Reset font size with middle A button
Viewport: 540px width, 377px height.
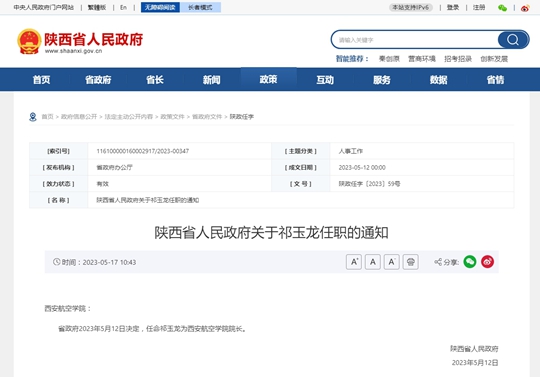tap(373, 262)
